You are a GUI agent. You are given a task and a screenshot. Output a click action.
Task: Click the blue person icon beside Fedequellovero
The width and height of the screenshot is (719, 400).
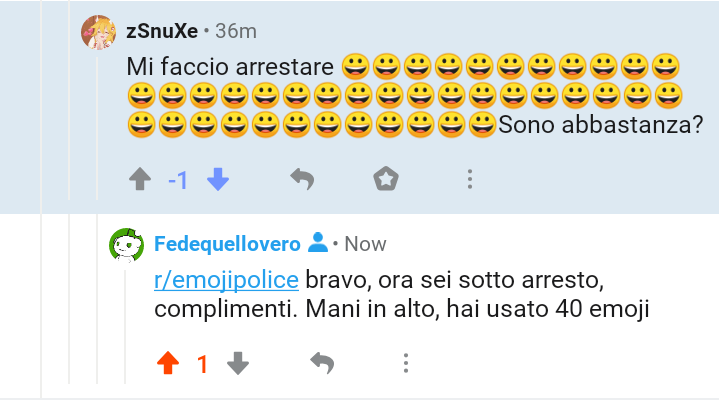tap(318, 243)
